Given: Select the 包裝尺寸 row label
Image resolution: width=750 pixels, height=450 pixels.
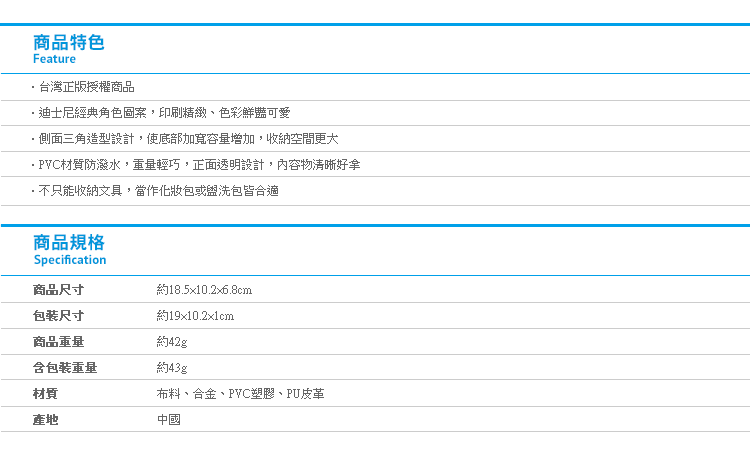Looking at the screenshot, I should tap(58, 316).
